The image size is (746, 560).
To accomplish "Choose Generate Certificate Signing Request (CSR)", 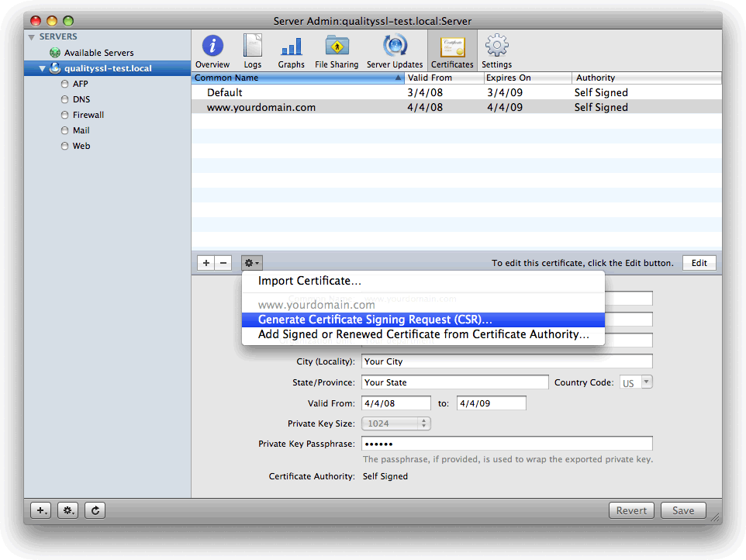I will tap(423, 320).
